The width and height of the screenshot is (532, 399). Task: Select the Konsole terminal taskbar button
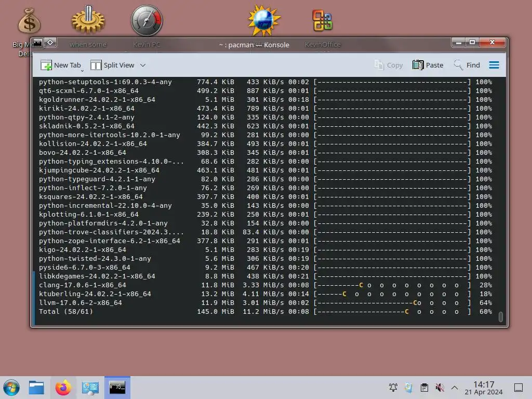pyautogui.click(x=117, y=388)
